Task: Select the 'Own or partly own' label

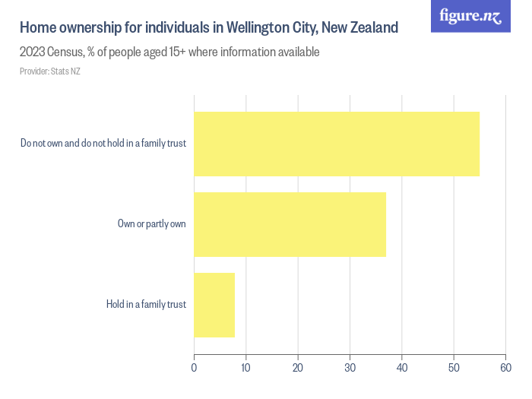Action: pyautogui.click(x=151, y=224)
